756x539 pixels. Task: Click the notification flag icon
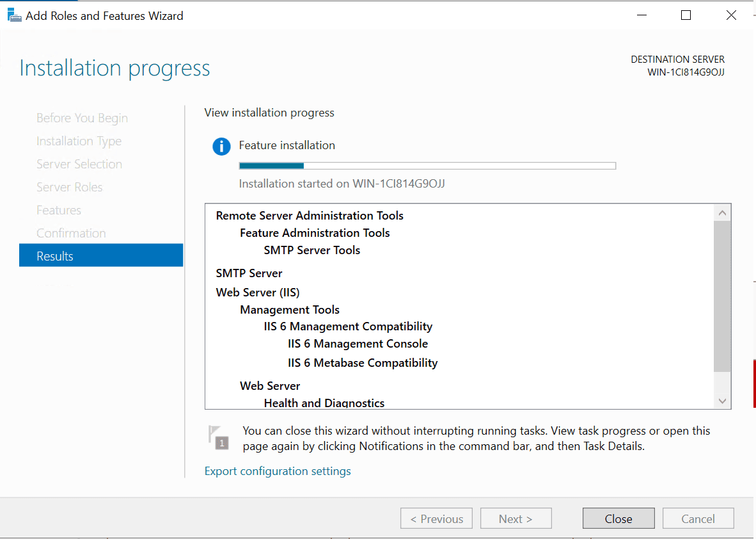pos(219,437)
